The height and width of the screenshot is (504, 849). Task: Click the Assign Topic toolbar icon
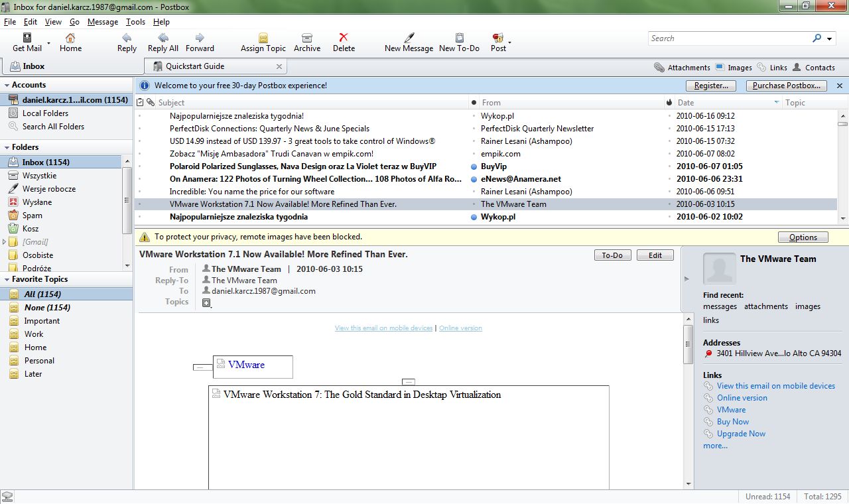[263, 38]
